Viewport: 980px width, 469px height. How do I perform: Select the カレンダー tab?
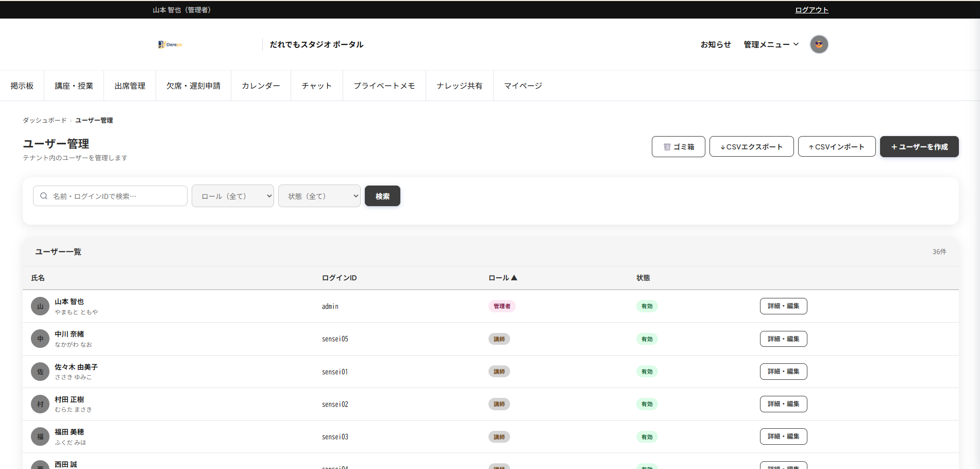(261, 86)
